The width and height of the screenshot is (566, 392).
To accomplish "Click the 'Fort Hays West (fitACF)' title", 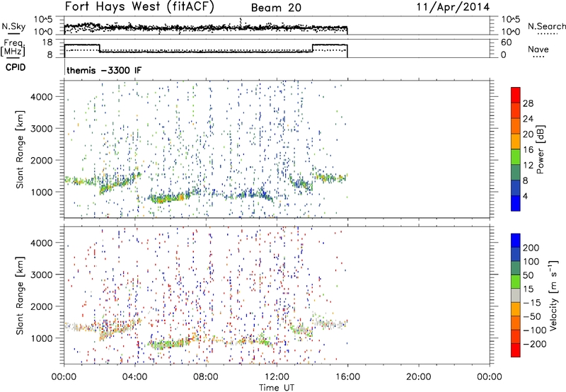I will 139,7.
